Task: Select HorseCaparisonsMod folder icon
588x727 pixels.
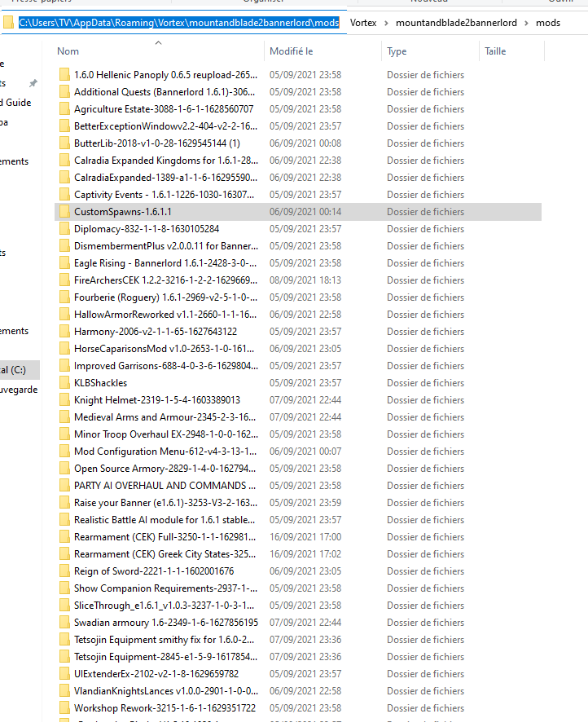Action: pos(64,349)
